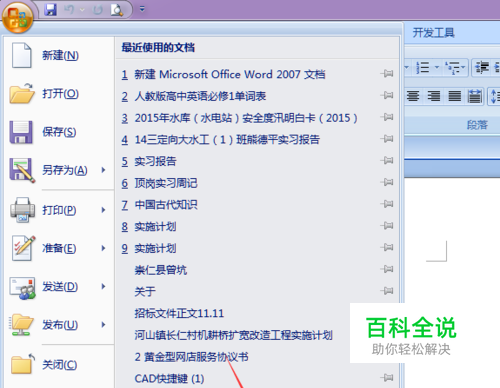Pin the 顶岗实习周记 document
This screenshot has width=500, height=388.
387,182
